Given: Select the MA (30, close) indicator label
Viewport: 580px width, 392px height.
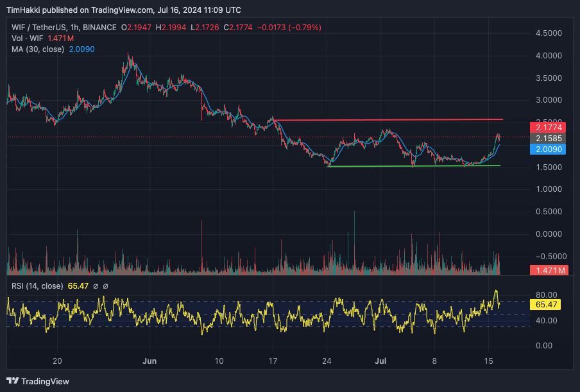Looking at the screenshot, I should [37, 49].
